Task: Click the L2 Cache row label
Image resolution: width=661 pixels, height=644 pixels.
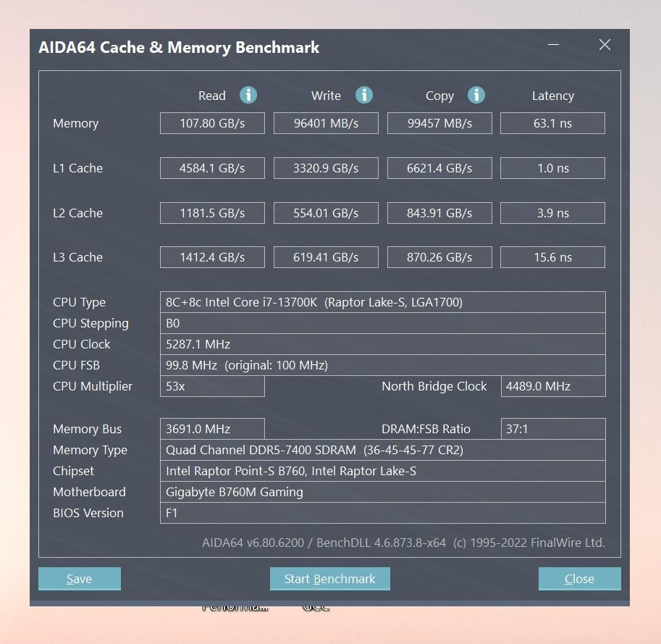Action: point(77,213)
